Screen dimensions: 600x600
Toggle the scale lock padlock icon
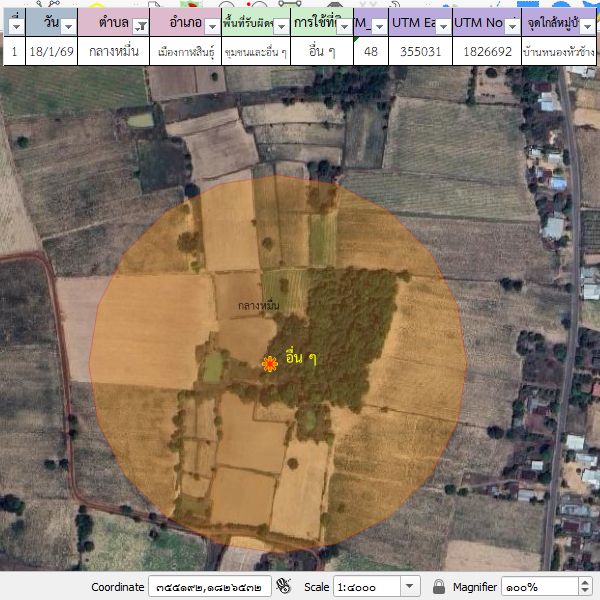click(x=438, y=586)
